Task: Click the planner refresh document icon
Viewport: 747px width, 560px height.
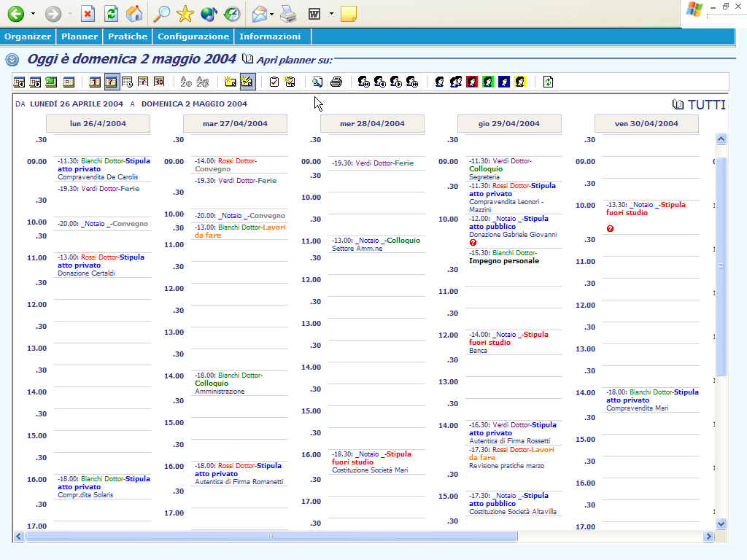Action: click(x=549, y=82)
